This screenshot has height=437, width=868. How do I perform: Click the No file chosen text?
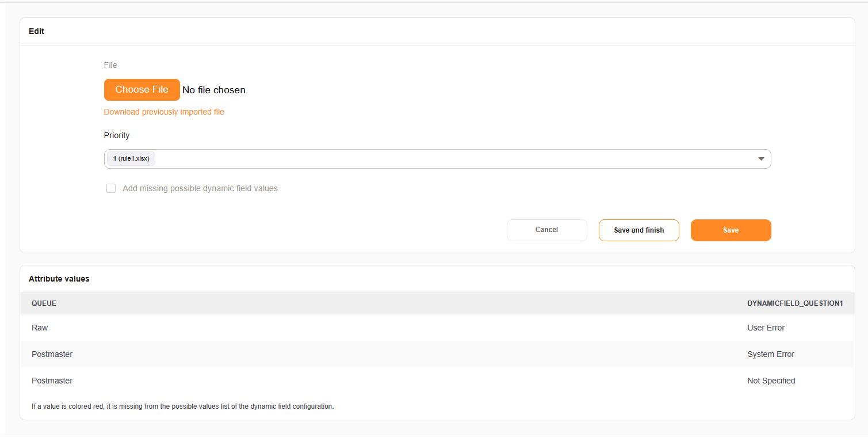(x=214, y=90)
